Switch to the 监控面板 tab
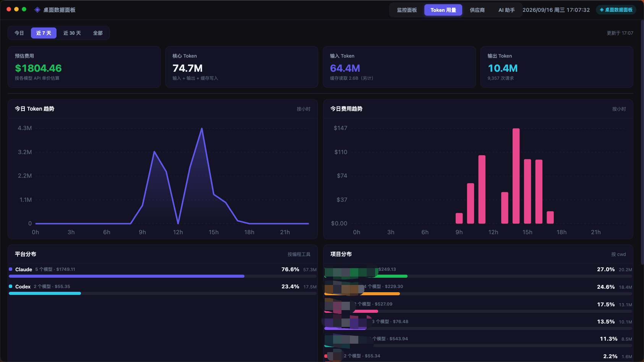The width and height of the screenshot is (644, 362). (407, 10)
